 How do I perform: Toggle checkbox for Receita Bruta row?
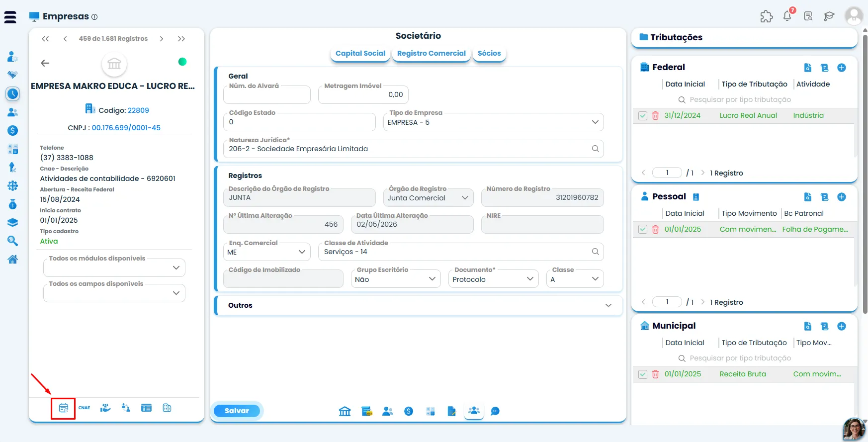point(643,374)
